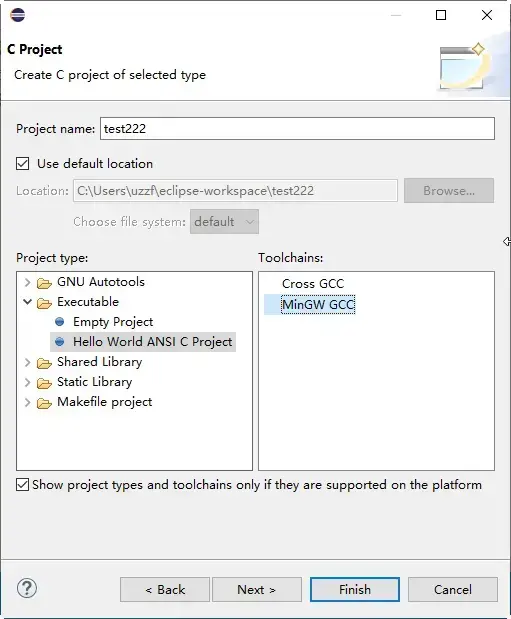This screenshot has width=511, height=619.
Task: Click the Next button
Action: coord(257,589)
